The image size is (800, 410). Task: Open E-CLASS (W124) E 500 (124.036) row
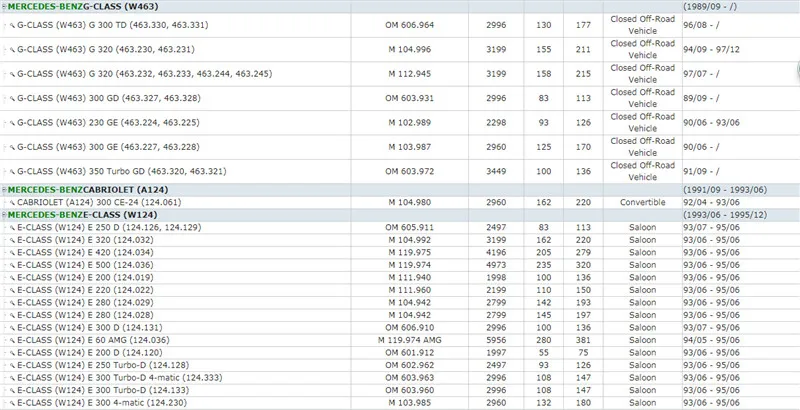400,265
